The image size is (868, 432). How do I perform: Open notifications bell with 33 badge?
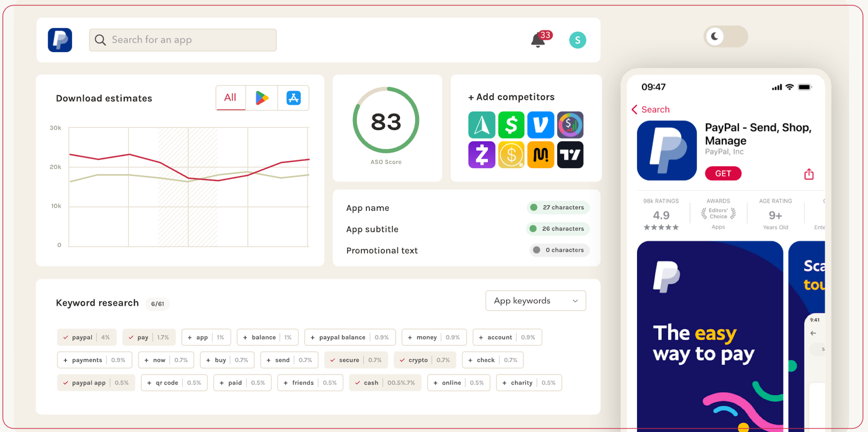tap(541, 39)
